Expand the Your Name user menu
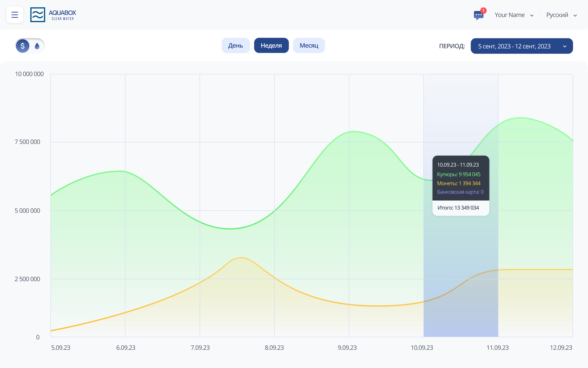Image resolution: width=588 pixels, height=368 pixels. click(510, 15)
